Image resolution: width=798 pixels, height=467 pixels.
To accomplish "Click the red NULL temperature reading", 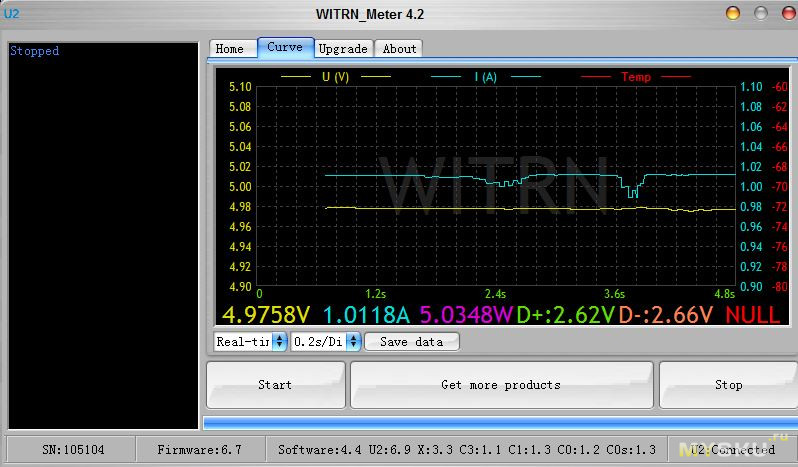I will (x=753, y=315).
